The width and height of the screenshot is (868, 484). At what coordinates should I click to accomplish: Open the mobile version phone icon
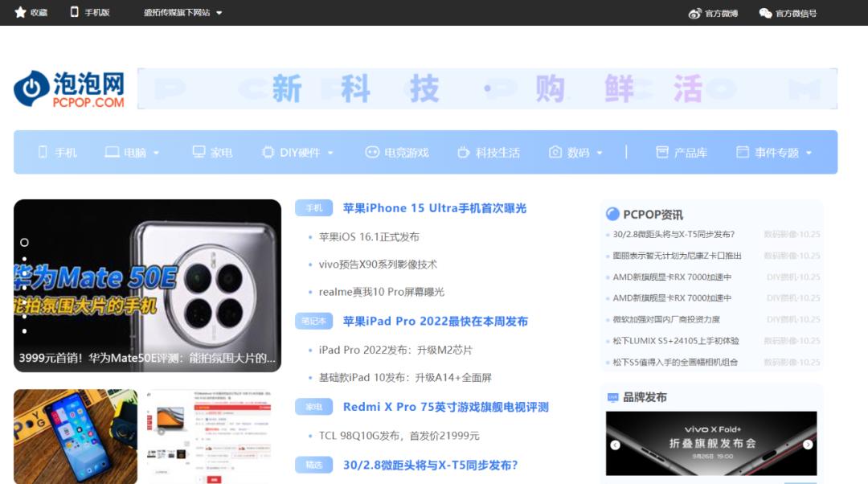75,11
